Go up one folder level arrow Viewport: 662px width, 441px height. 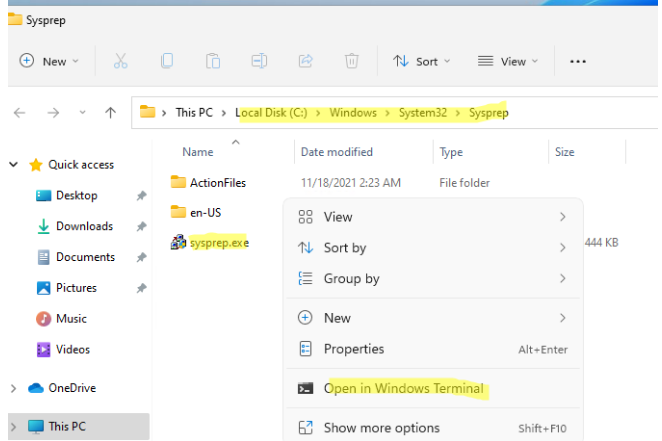coord(110,113)
